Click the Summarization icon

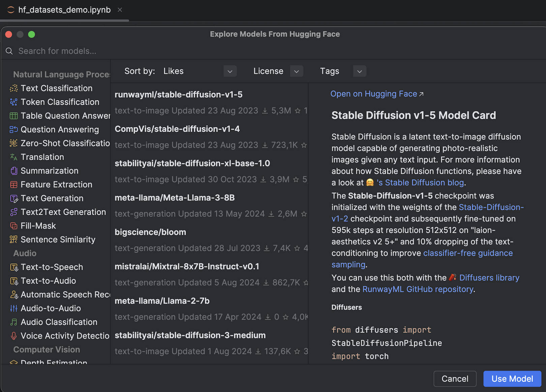(13, 171)
